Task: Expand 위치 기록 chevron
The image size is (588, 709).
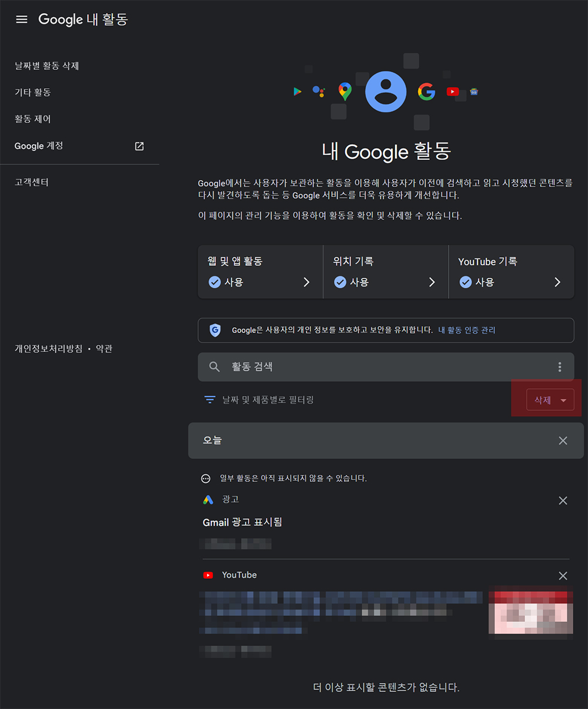Action: (x=432, y=282)
